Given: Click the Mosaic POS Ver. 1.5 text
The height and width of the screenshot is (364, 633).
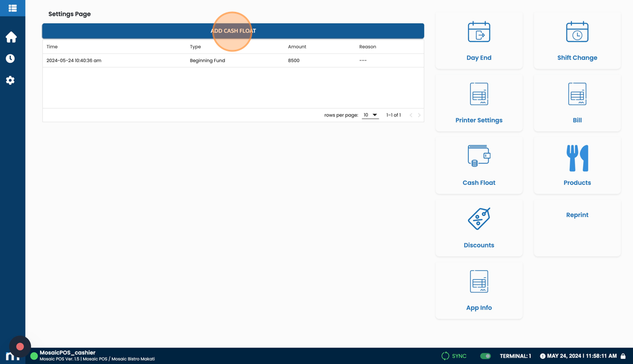Looking at the screenshot, I should click(59, 359).
